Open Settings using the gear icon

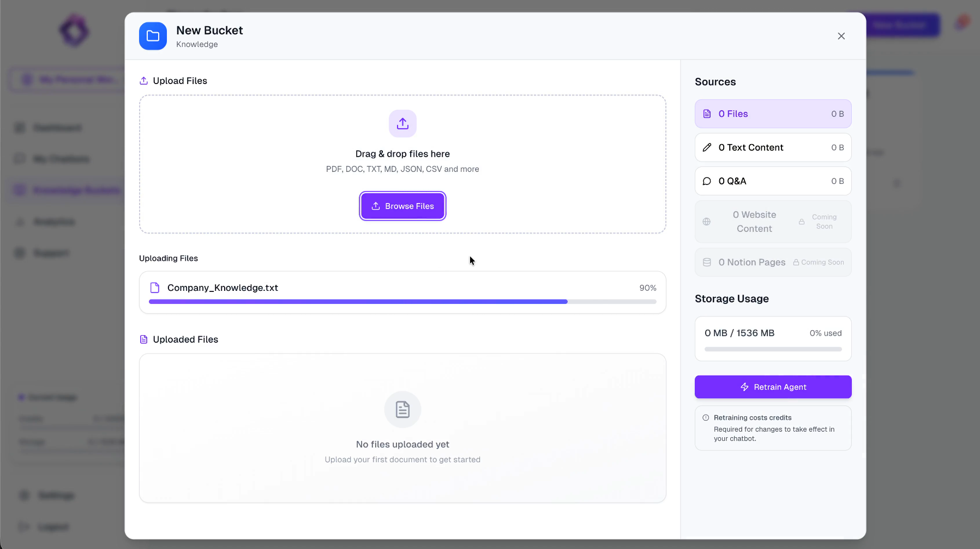(x=24, y=495)
